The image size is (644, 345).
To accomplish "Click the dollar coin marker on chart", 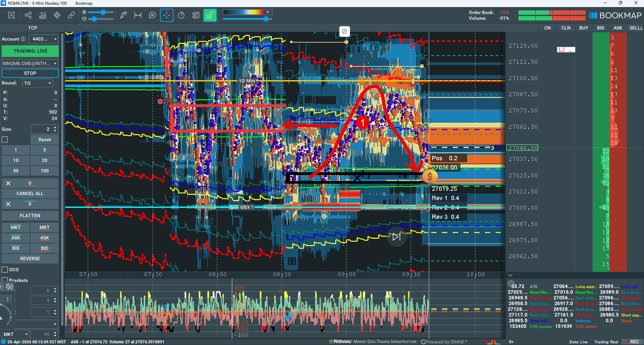I will tap(430, 177).
